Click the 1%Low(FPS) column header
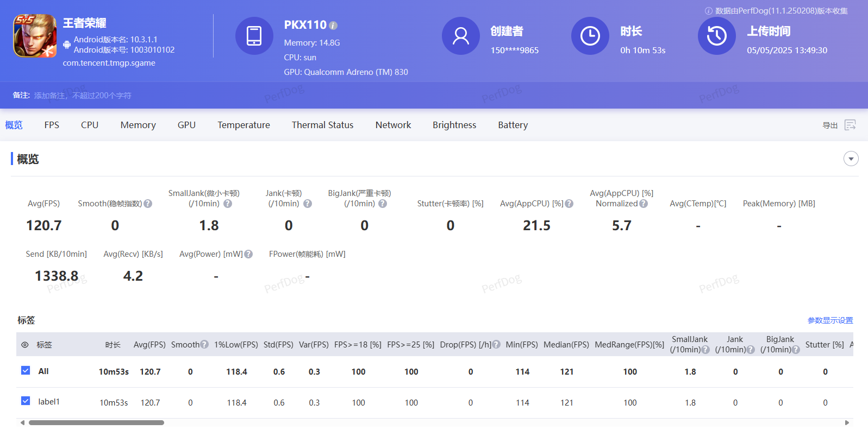The width and height of the screenshot is (868, 430). point(236,344)
